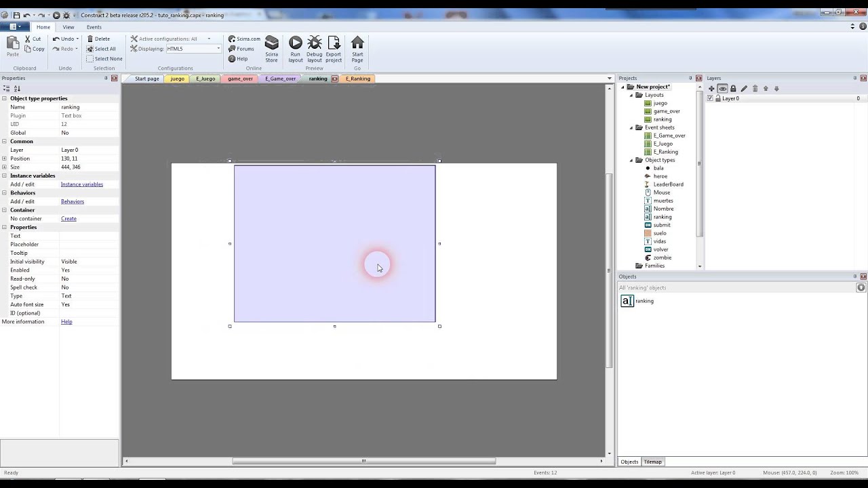Click Layer 0 lock icon
868x488 pixels.
point(717,98)
